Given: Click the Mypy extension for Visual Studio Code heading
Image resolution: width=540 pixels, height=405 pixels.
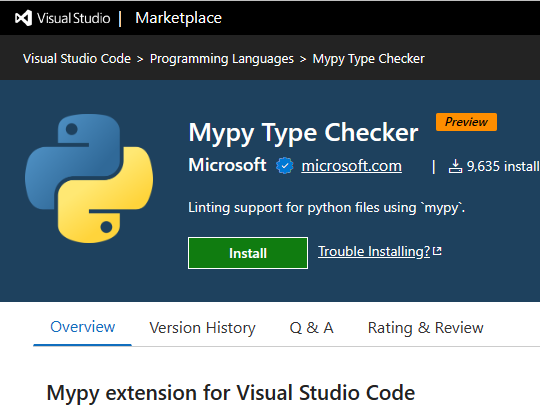Looking at the screenshot, I should [x=231, y=393].
